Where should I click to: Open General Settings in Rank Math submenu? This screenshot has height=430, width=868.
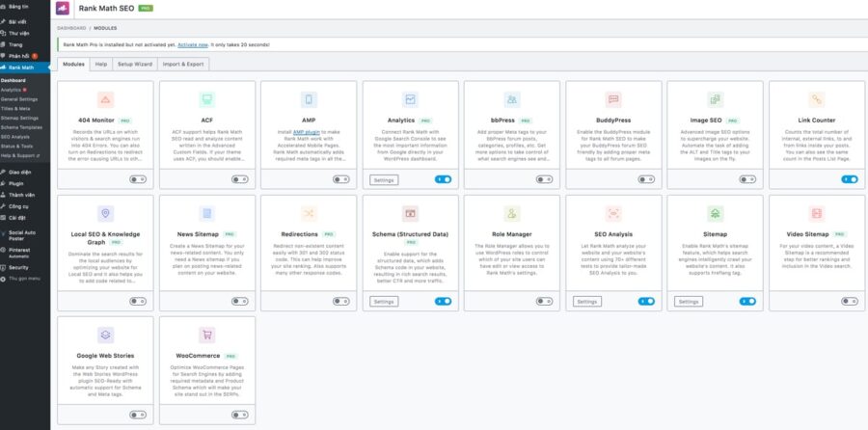pos(19,99)
